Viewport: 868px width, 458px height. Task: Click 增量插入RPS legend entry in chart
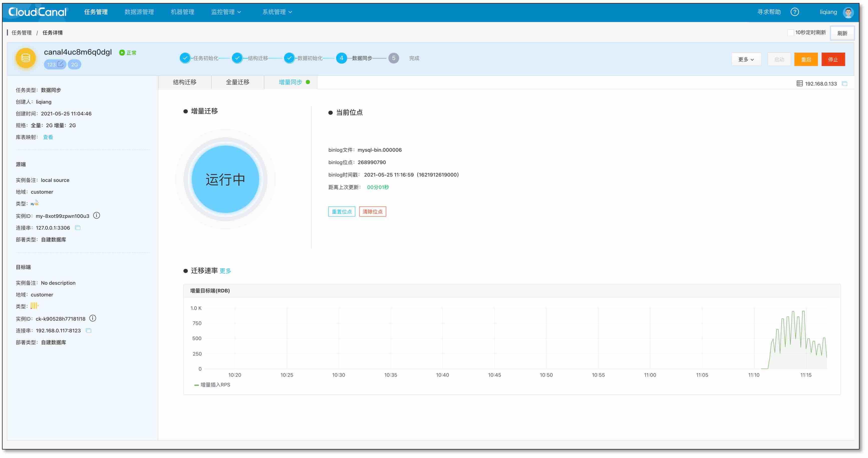point(212,385)
